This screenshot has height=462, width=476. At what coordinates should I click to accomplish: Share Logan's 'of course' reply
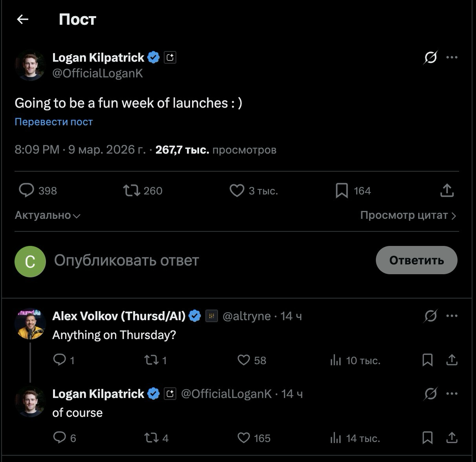click(x=452, y=438)
